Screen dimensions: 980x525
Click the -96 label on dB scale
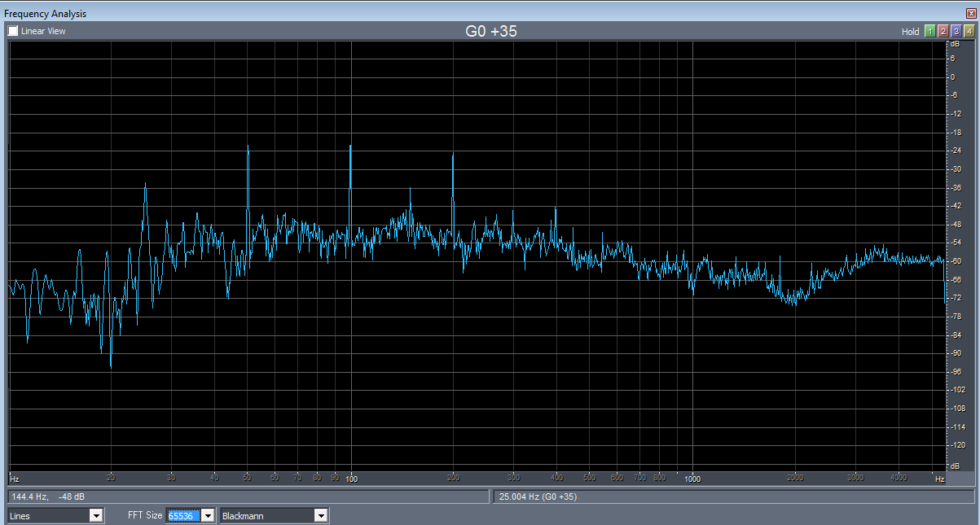pyautogui.click(x=955, y=372)
